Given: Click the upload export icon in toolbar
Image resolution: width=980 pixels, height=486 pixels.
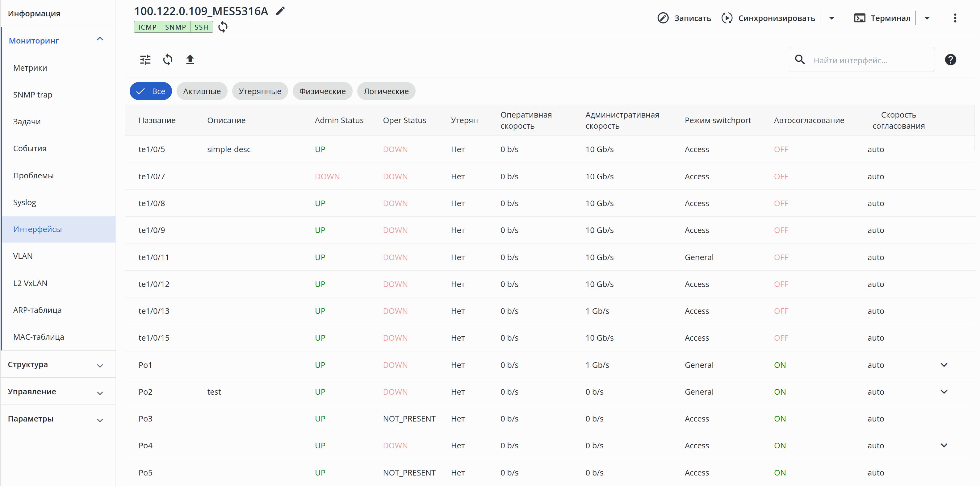Looking at the screenshot, I should coord(190,60).
